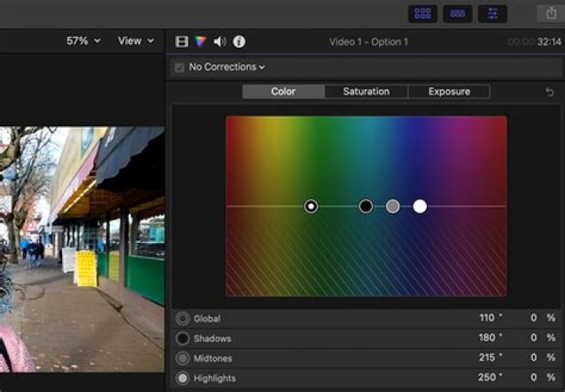Open the video inspector filmstrip icon

coord(181,42)
